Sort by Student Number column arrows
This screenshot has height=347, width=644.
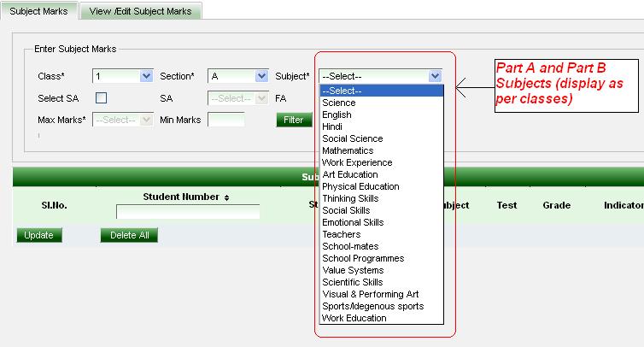point(226,197)
